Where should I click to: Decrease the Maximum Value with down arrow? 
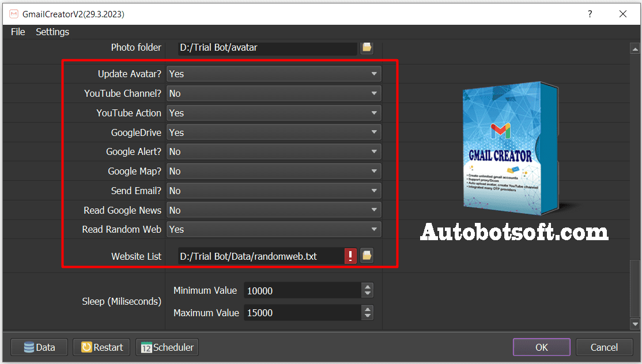[x=368, y=317]
